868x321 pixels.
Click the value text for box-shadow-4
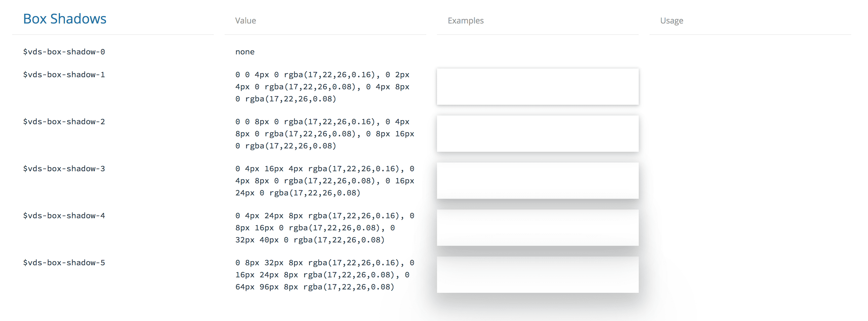click(x=324, y=228)
